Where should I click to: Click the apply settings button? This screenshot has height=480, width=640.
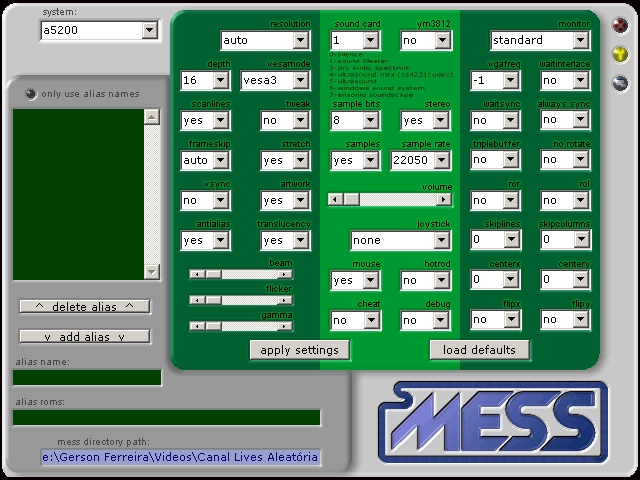click(300, 350)
